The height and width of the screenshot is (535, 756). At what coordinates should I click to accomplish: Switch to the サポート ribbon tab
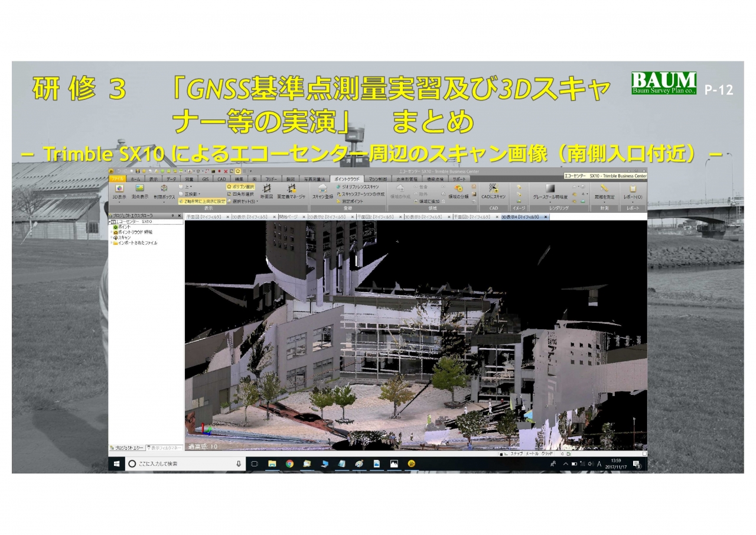(x=460, y=178)
